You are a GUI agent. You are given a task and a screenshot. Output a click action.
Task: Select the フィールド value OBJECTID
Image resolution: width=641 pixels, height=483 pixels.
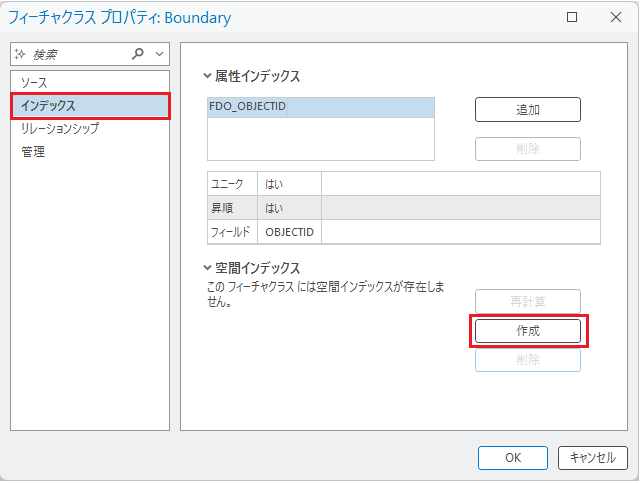pyautogui.click(x=289, y=232)
